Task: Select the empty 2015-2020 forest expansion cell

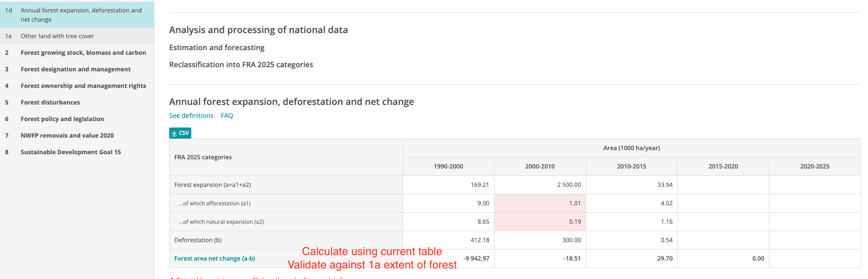Action: (x=723, y=185)
